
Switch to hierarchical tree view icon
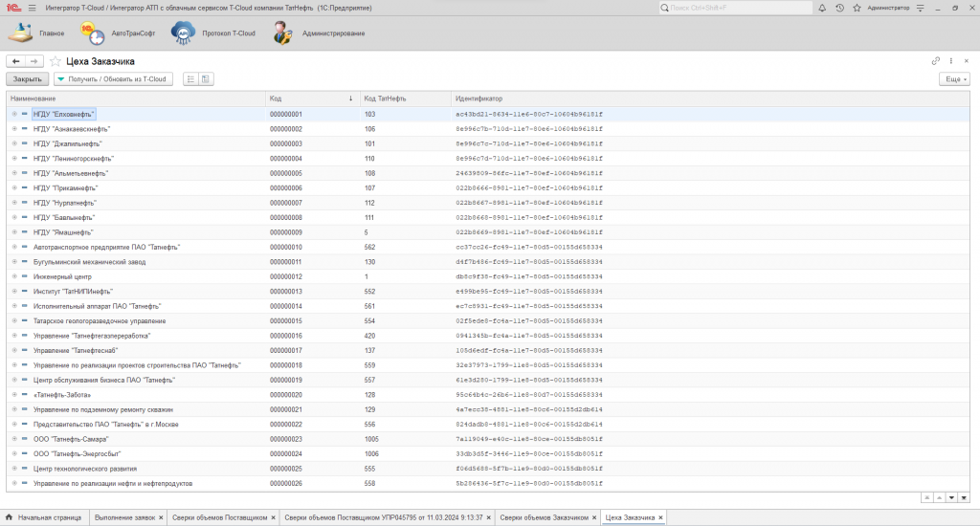click(x=205, y=79)
